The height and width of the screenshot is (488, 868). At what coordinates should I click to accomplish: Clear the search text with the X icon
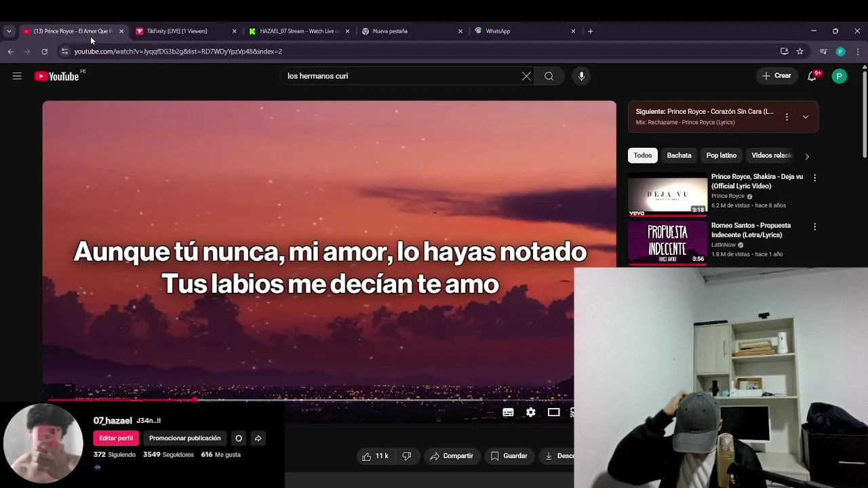tap(526, 76)
